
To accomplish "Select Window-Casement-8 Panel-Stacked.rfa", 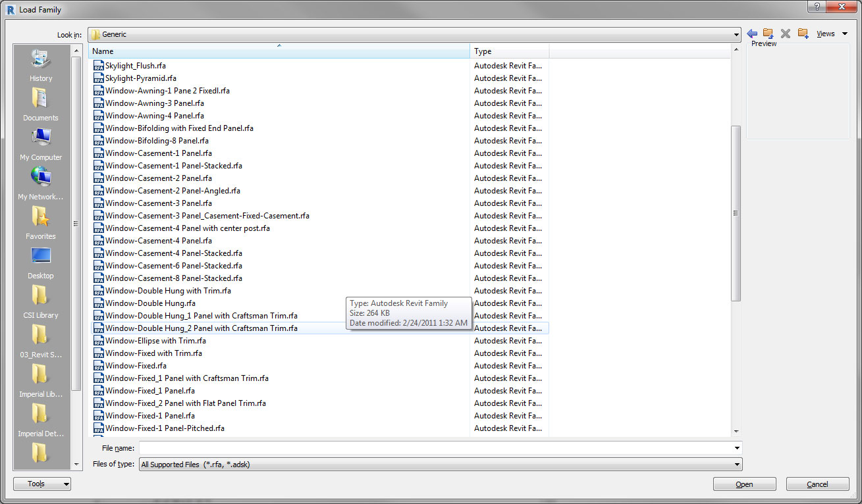I will [174, 278].
